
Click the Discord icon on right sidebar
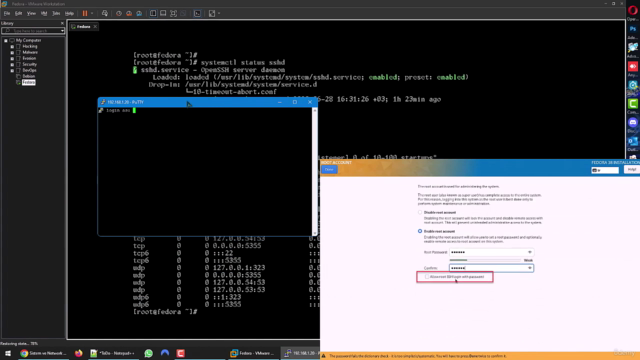(633, 122)
